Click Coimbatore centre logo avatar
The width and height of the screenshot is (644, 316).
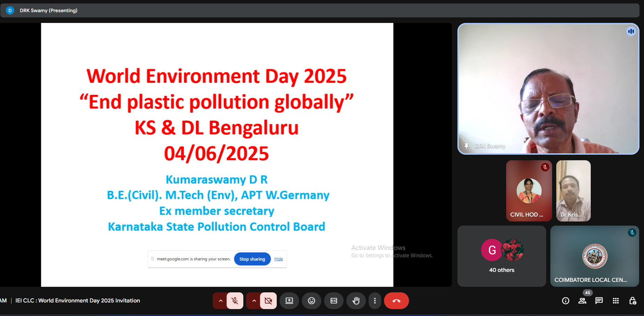coord(595,256)
